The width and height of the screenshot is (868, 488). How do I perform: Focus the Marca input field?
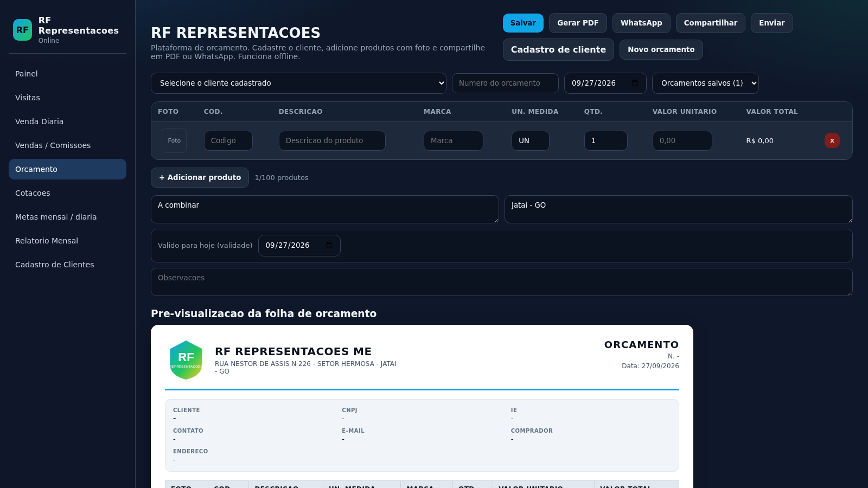point(454,140)
